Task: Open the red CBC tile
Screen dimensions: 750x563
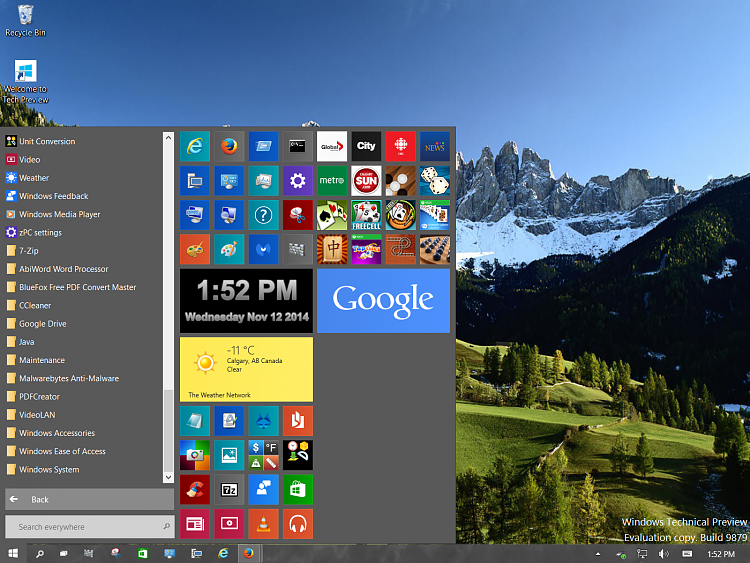Action: pyautogui.click(x=401, y=146)
